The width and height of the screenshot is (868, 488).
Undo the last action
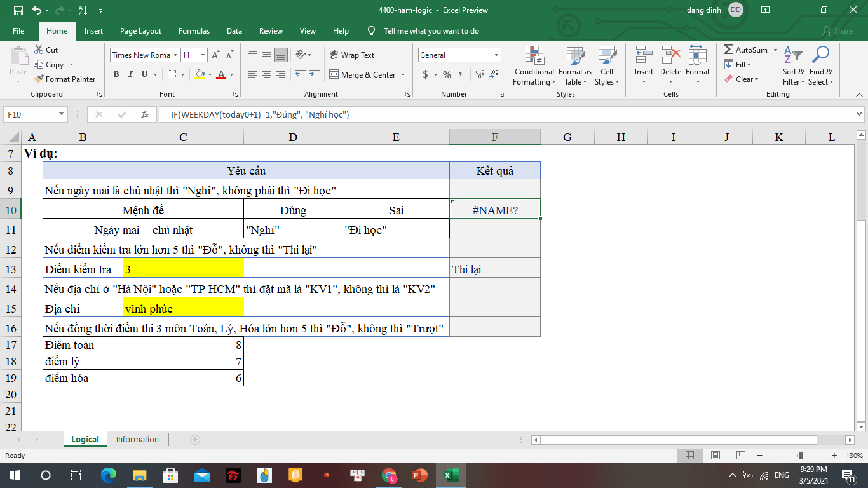[x=36, y=10]
